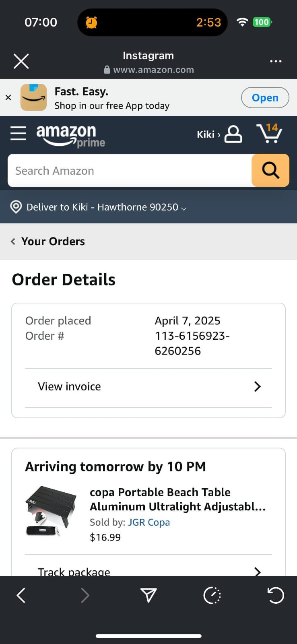Expand the View invoice row
The image size is (297, 644).
pos(148,387)
